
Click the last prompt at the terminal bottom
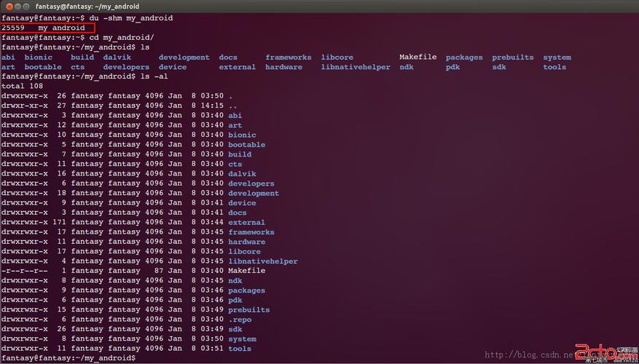[68, 357]
